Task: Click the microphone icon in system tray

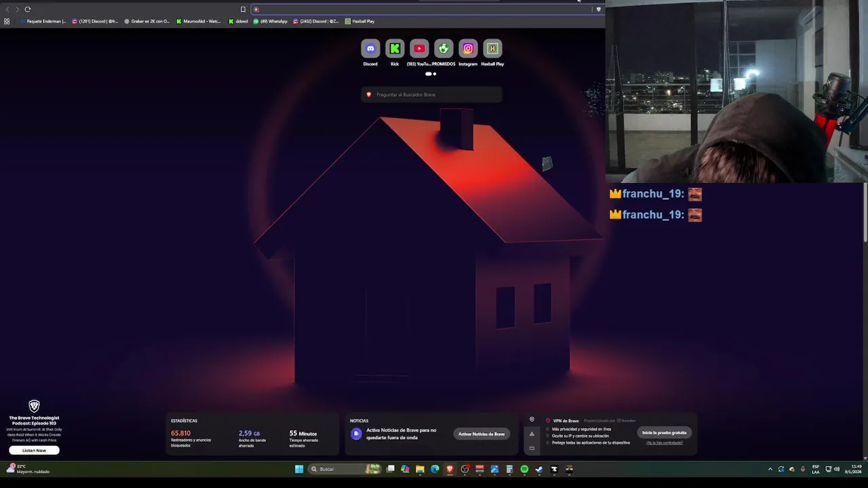Action: click(803, 469)
